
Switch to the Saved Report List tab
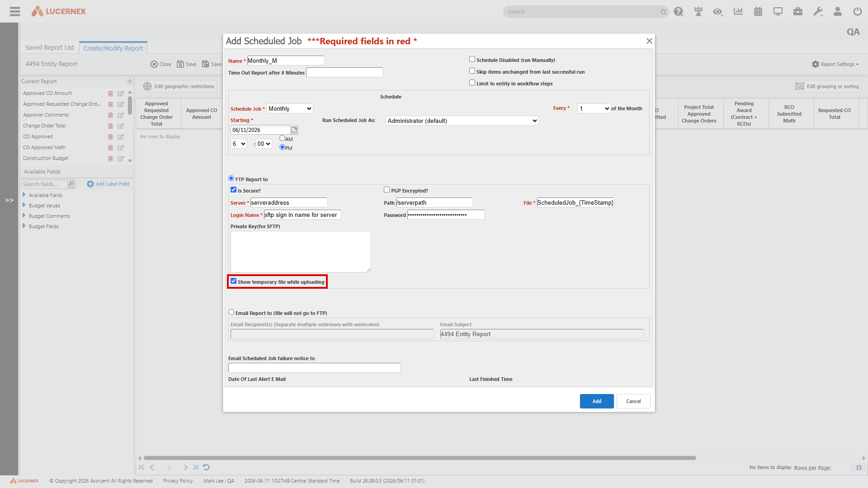point(50,47)
